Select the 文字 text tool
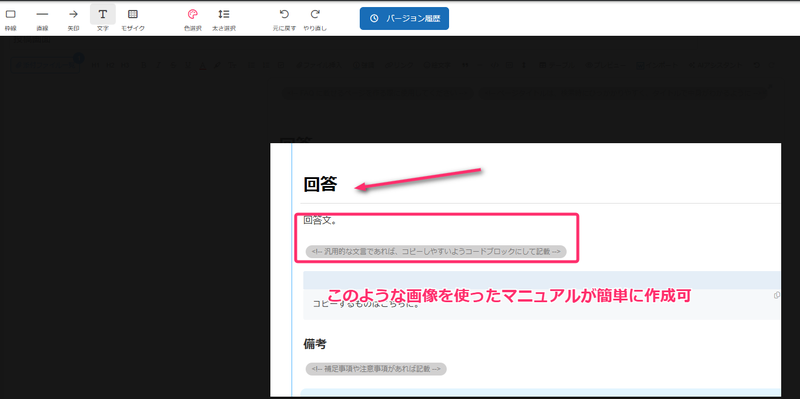Viewport: 800px width, 399px height. 103,18
